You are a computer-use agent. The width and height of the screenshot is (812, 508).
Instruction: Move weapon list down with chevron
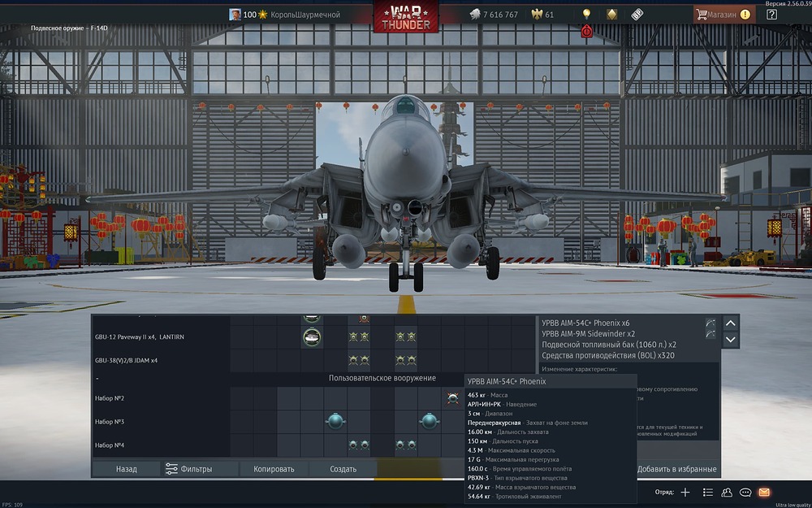730,340
